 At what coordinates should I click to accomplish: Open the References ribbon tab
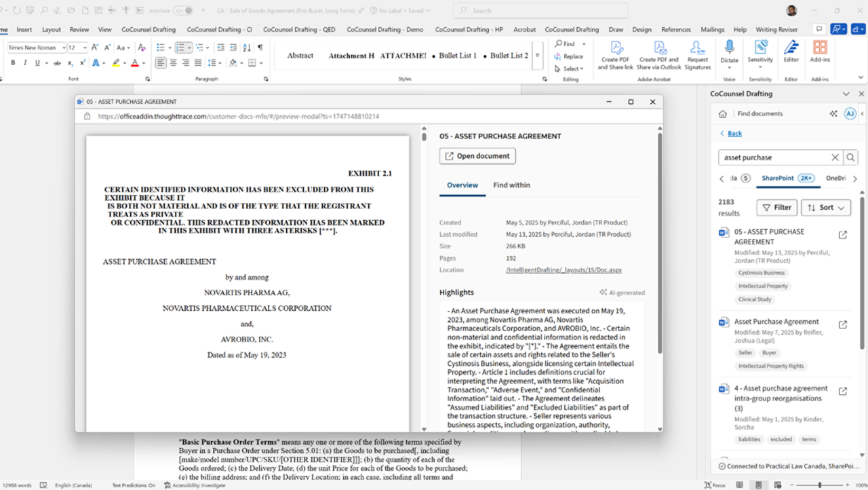coord(676,30)
